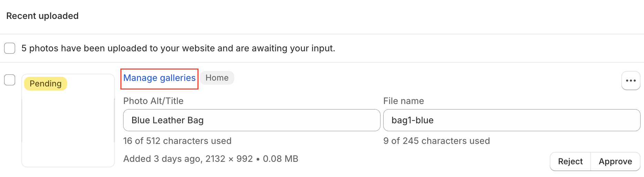Reject the pending photo
The image size is (644, 177).
pos(570,162)
